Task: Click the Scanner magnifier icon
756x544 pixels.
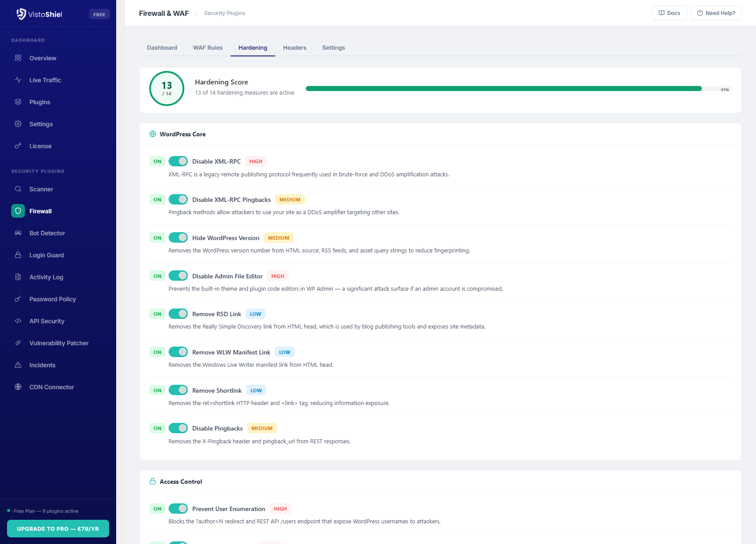Action: [x=18, y=189]
